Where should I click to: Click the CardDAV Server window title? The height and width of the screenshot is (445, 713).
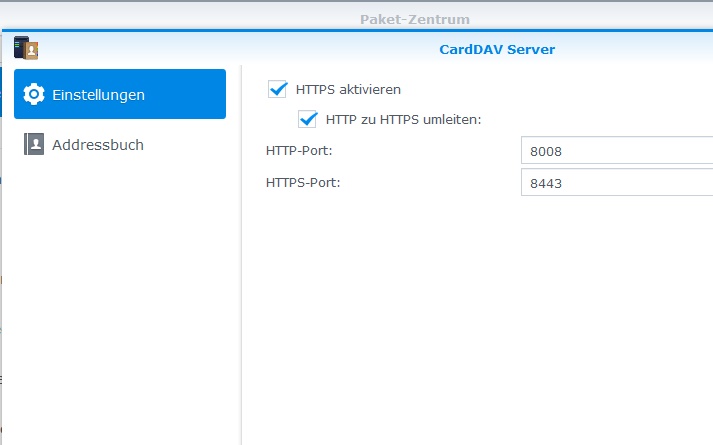(497, 49)
